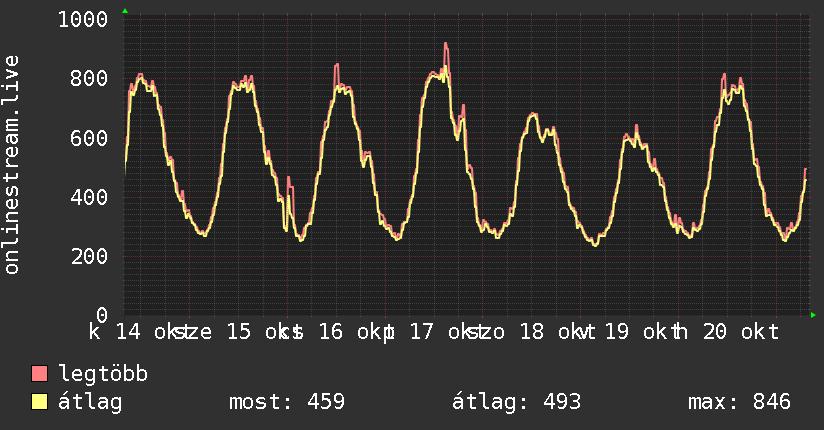Click the 'max: 846' statistic
The height and width of the screenshot is (430, 824).
coord(739,402)
